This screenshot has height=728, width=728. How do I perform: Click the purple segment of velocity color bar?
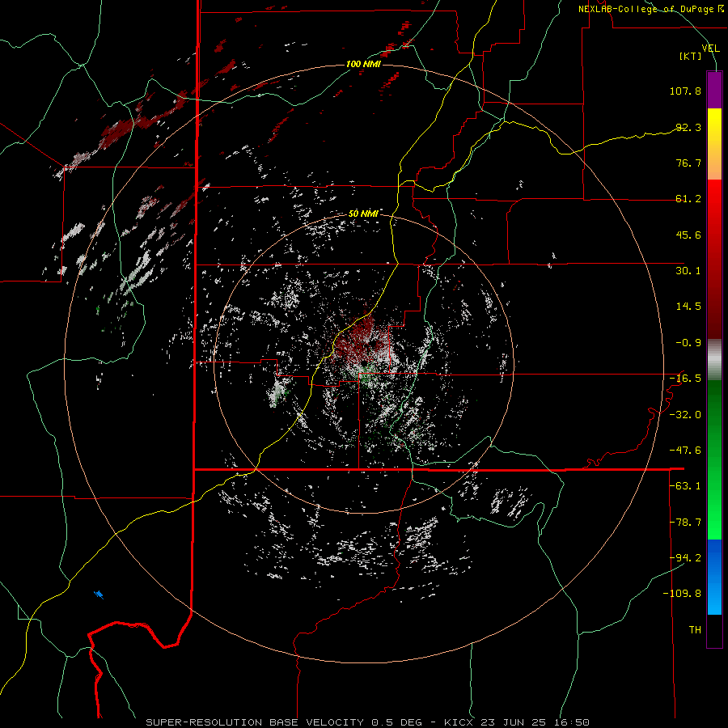(x=714, y=90)
